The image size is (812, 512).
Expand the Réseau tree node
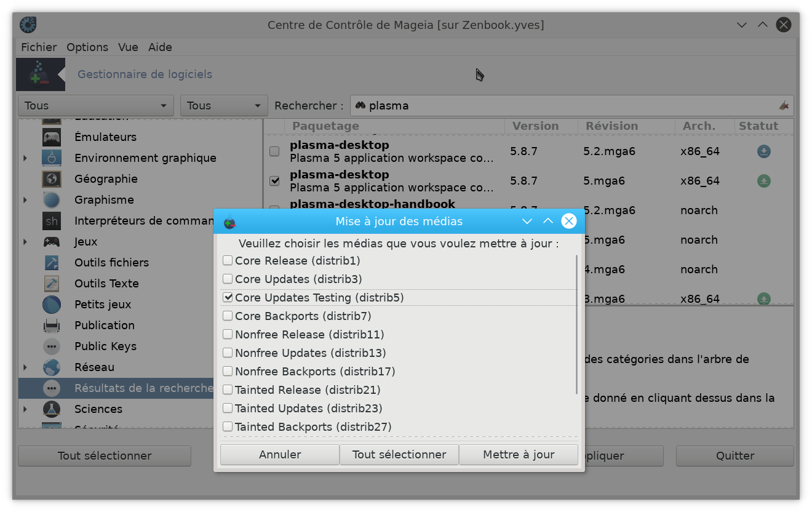25,367
